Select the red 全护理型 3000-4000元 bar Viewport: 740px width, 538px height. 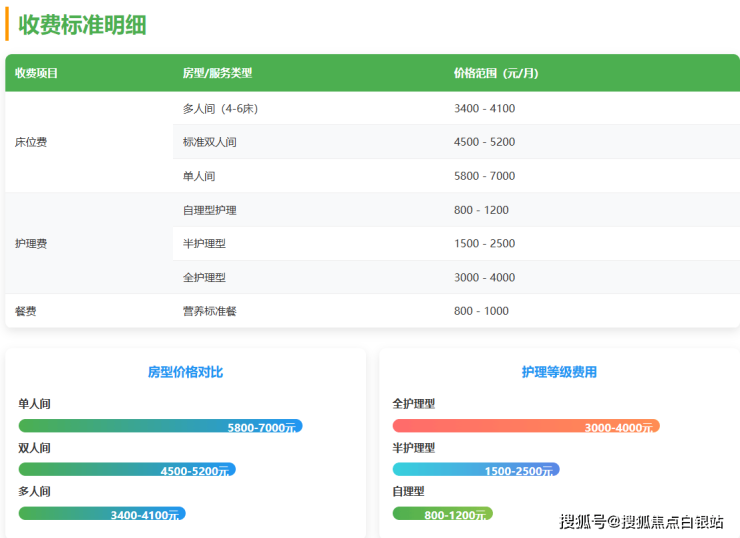click(x=526, y=426)
